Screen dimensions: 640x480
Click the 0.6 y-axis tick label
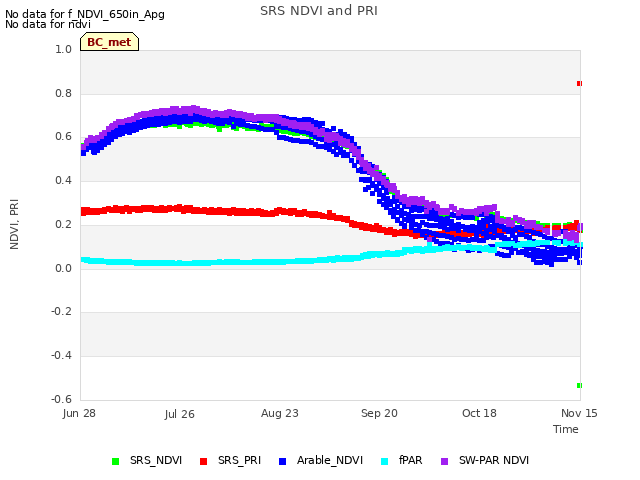click(64, 137)
